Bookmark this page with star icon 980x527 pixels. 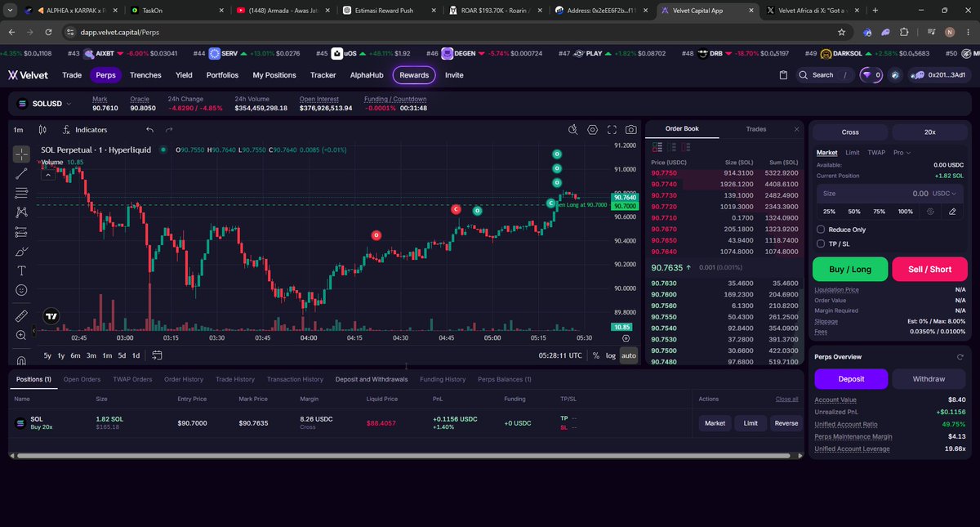841,32
